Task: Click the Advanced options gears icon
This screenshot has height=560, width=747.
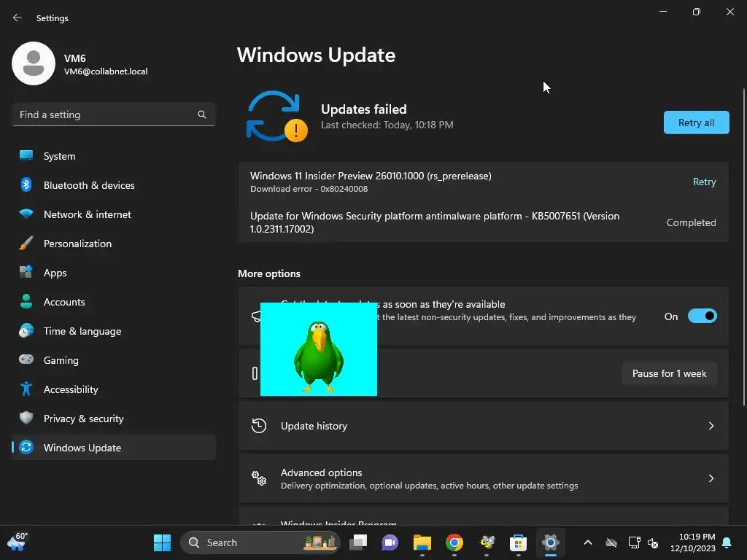Action: [x=259, y=478]
